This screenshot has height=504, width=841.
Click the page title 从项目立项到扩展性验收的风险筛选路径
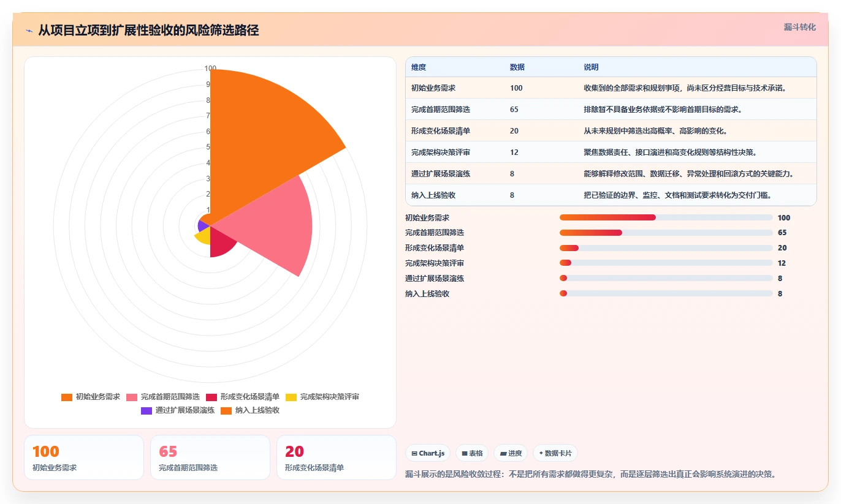pyautogui.click(x=148, y=31)
